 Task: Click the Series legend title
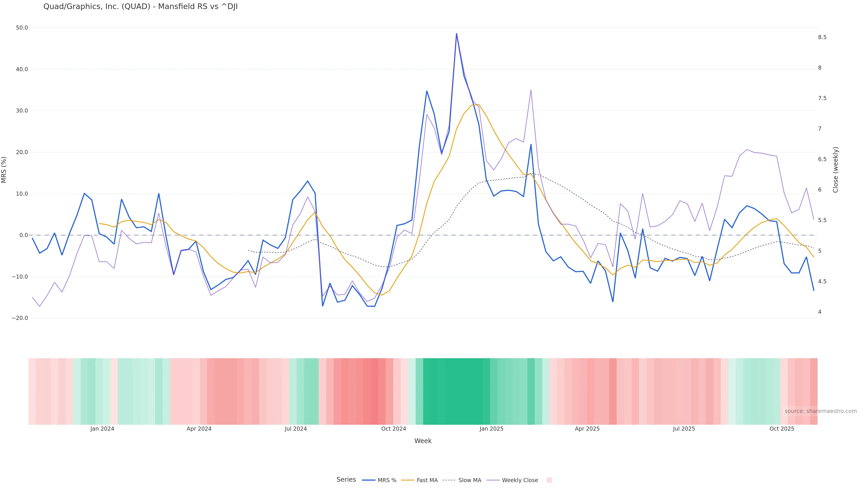point(346,480)
